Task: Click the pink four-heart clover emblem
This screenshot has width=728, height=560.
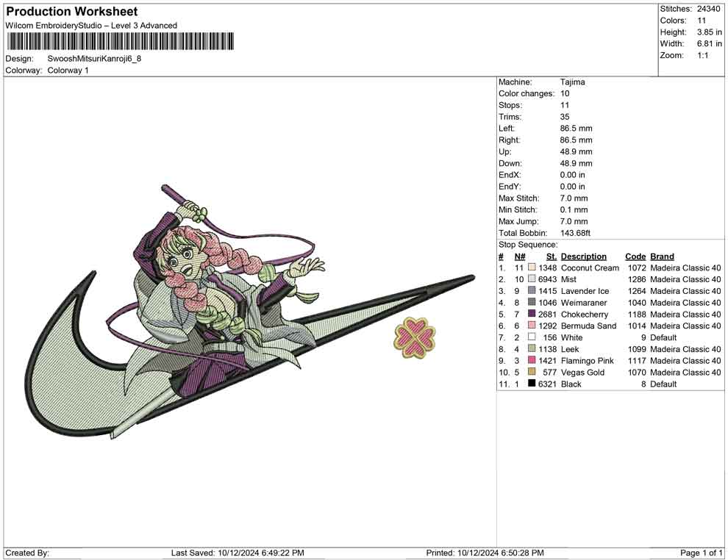Action: click(x=415, y=338)
